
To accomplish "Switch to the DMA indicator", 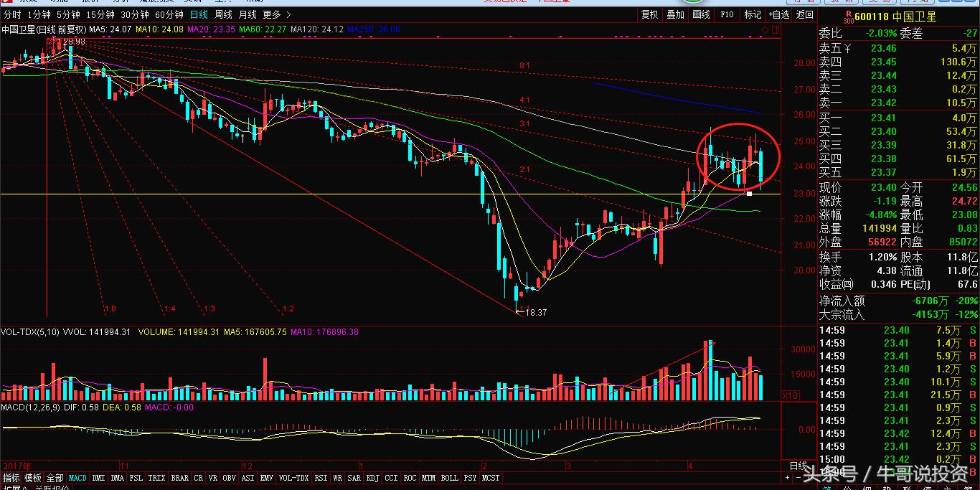I will [x=118, y=478].
